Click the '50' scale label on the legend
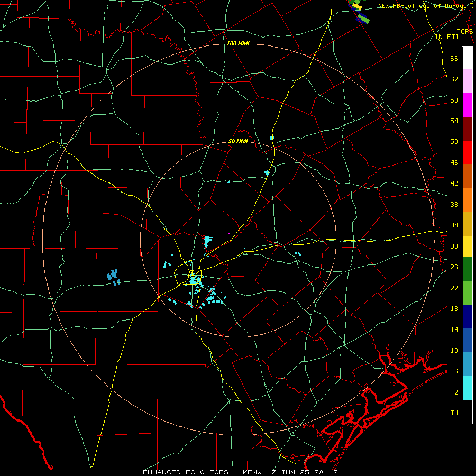476x476 pixels. [454, 142]
